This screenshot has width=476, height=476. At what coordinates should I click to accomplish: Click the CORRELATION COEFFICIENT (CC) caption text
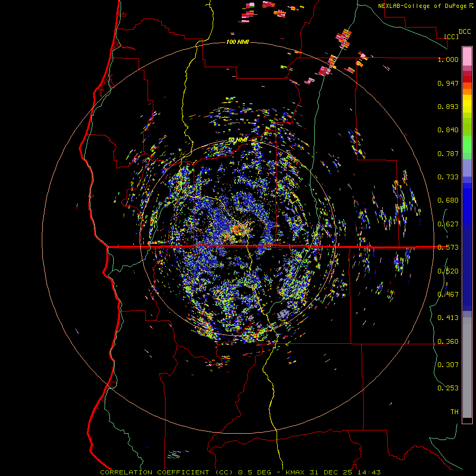tap(167, 472)
